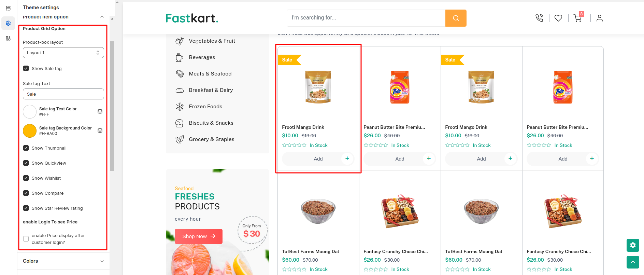Click the Sale tag Text input field
The image size is (644, 275).
click(63, 94)
